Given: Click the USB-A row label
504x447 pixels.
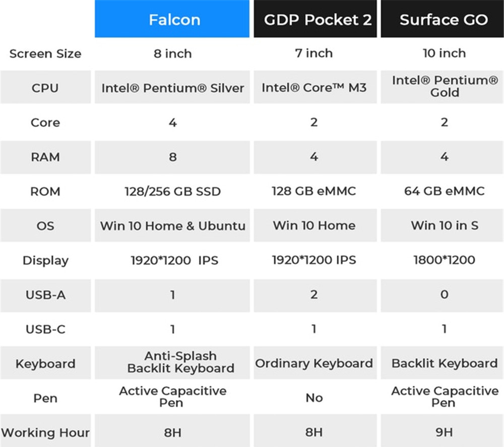Looking at the screenshot, I should point(45,295).
